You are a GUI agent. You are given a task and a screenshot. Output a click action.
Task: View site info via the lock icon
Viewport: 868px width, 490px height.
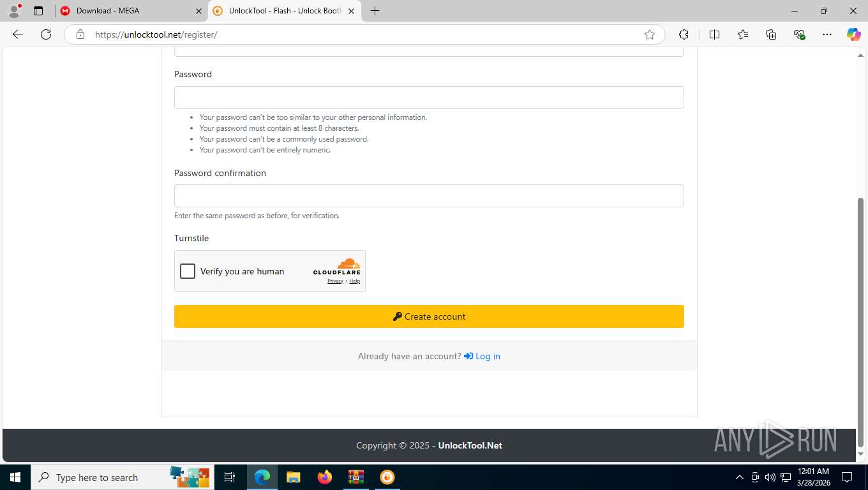pyautogui.click(x=80, y=34)
